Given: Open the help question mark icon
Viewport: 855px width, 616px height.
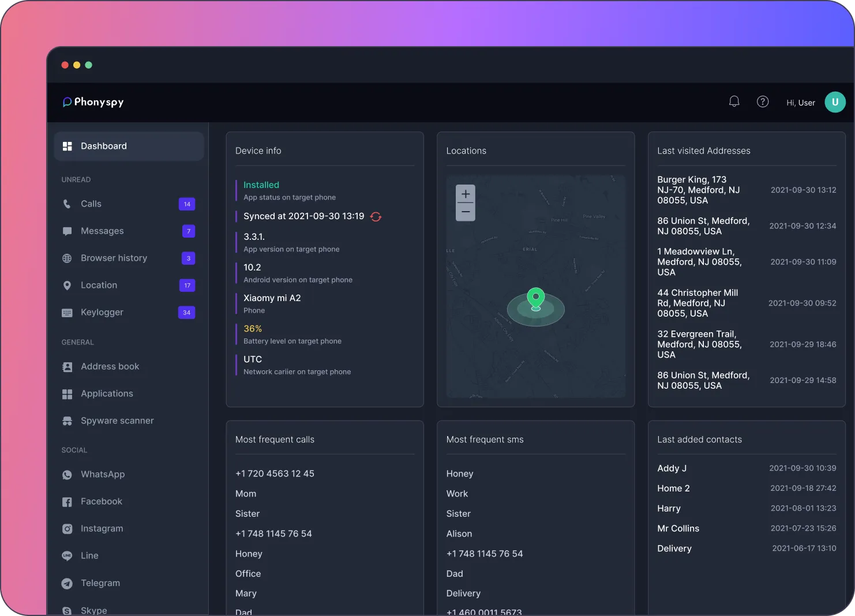Looking at the screenshot, I should (763, 102).
